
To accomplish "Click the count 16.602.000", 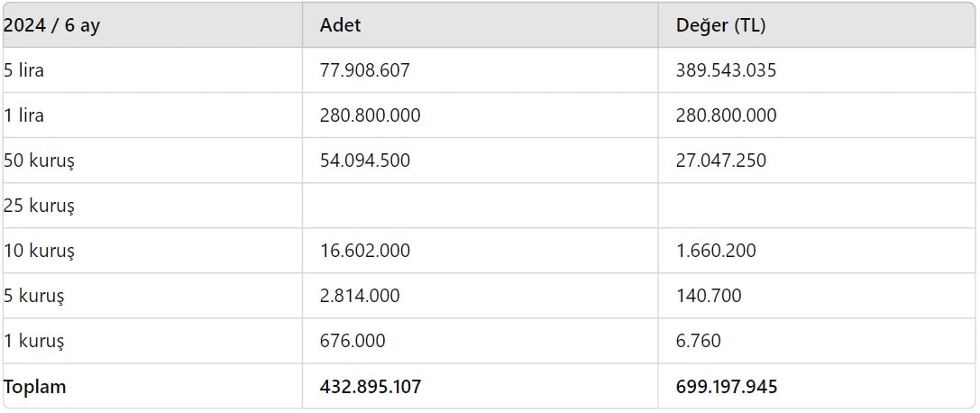I will pyautogui.click(x=365, y=251).
